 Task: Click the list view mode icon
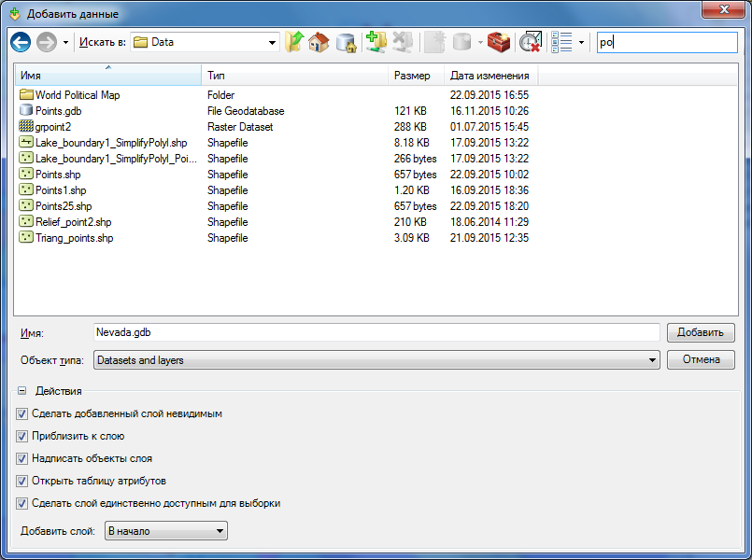[561, 42]
